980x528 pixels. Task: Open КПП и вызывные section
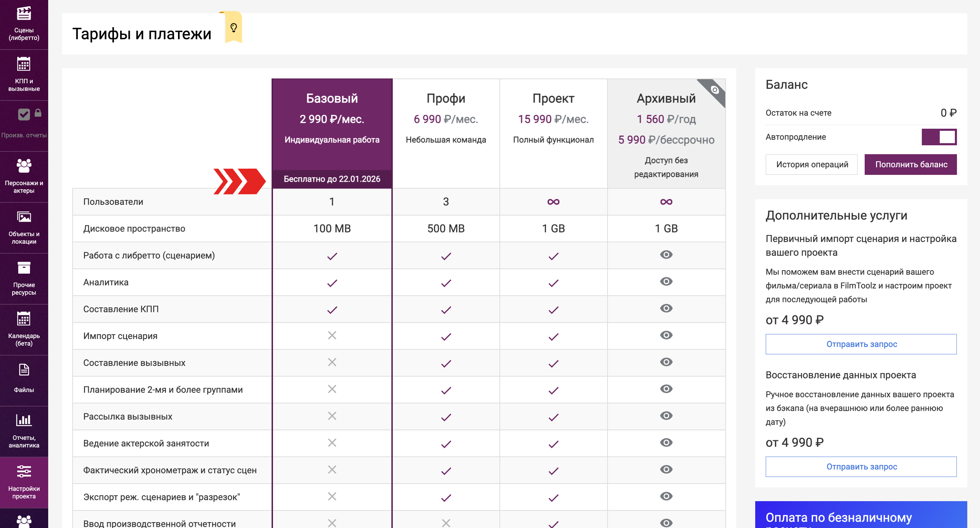click(24, 75)
